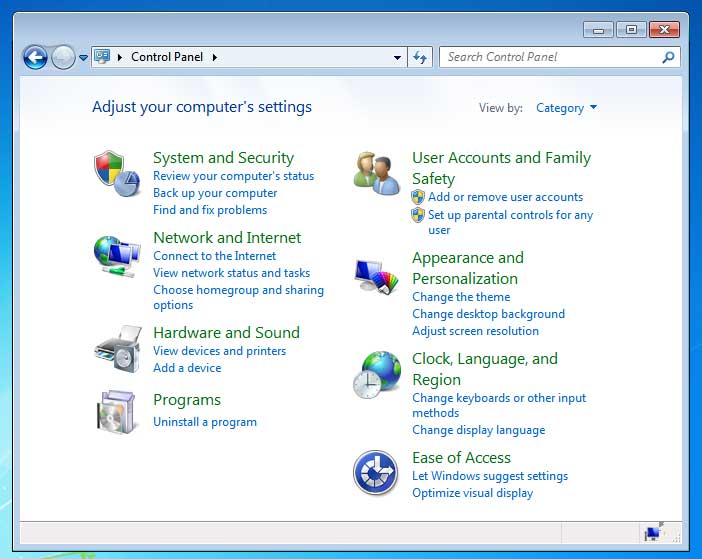Click the Ease of Access circular icon
Image resolution: width=702 pixels, height=559 pixels.
coord(376,473)
